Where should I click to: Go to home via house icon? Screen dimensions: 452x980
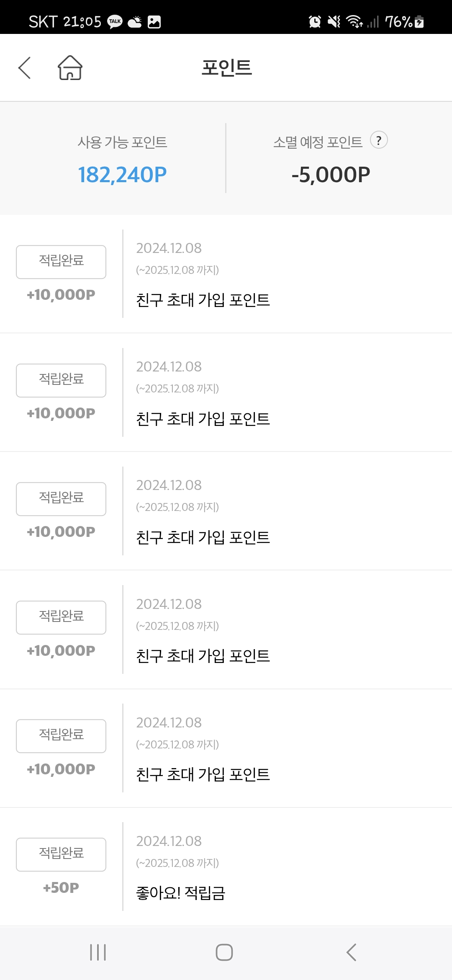click(x=70, y=68)
